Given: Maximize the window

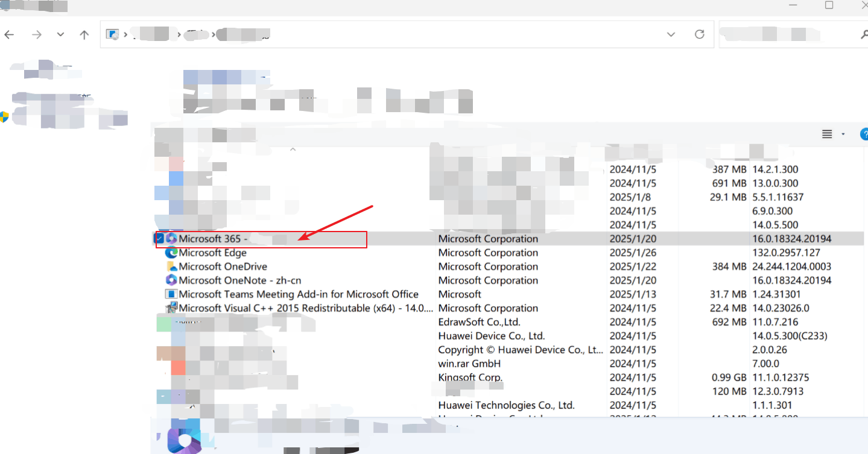Looking at the screenshot, I should click(x=829, y=5).
